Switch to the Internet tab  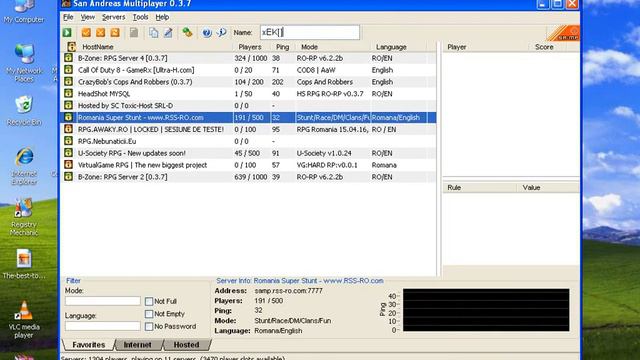(138, 344)
